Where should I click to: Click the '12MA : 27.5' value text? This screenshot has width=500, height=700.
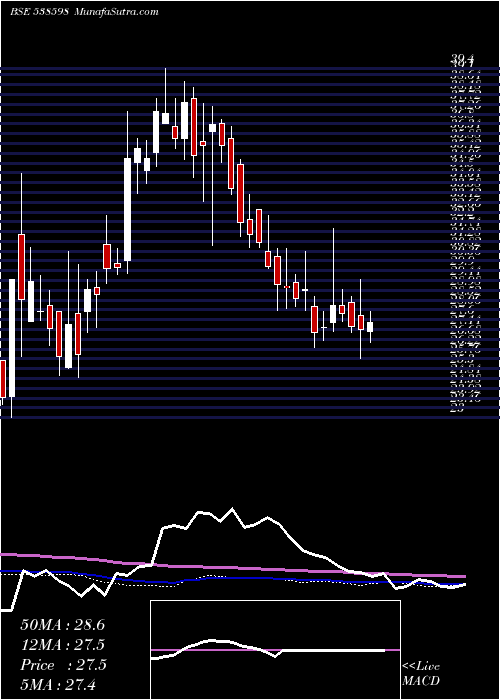coord(63,645)
